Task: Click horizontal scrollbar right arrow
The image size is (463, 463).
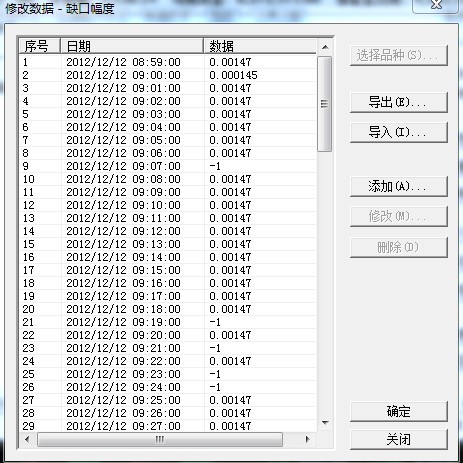Action: [307, 439]
